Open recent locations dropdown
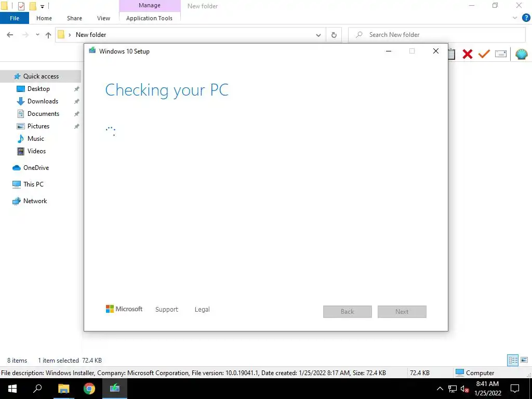532x399 pixels. pyautogui.click(x=37, y=35)
